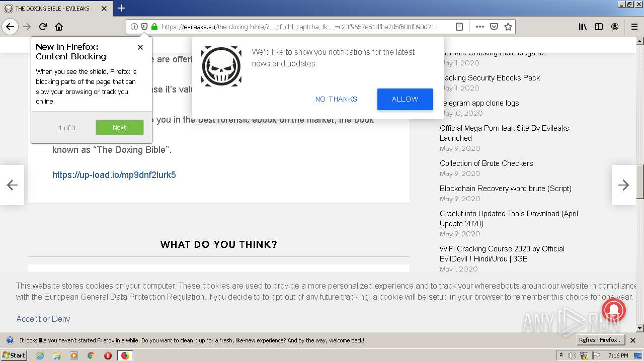Open WiFi Cracking Course 2020 post
Screen dimensions: 644x362
point(502,254)
